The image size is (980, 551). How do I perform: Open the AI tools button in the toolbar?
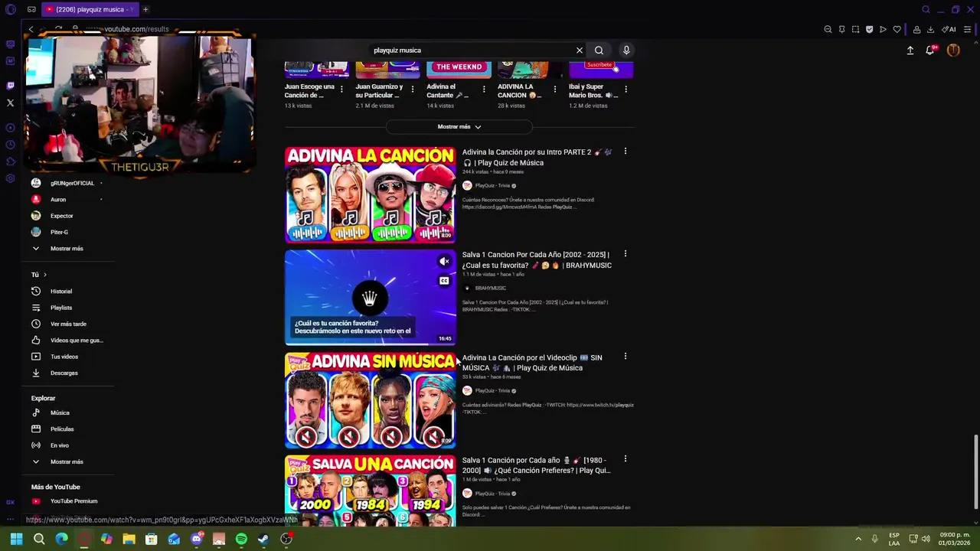tap(949, 29)
